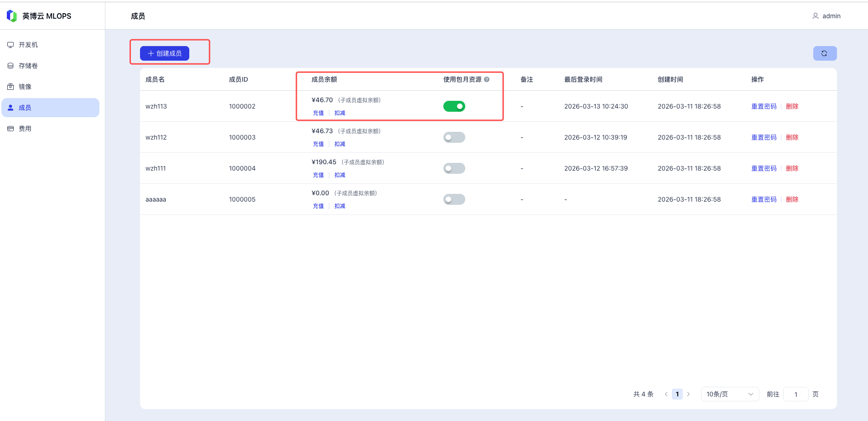Screen dimensions: 868x421
Task: Open the 10条/页 page size dropdown
Action: [729, 394]
